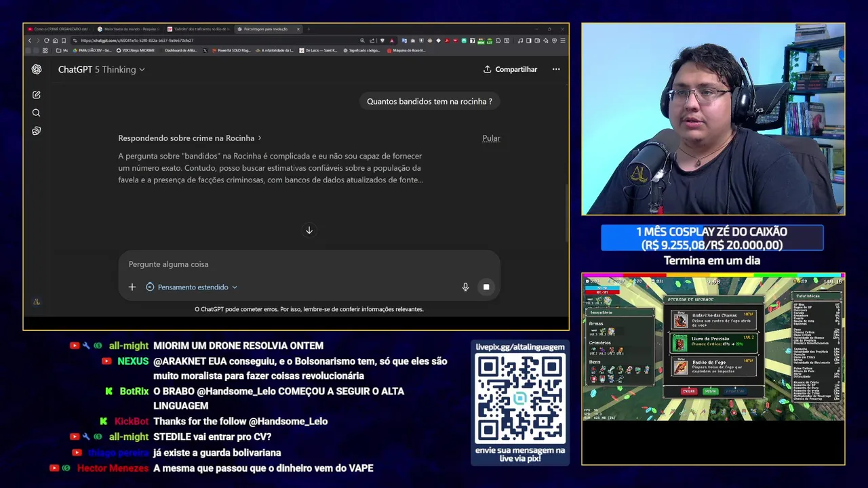This screenshot has width=868, height=488.
Task: Switch to 'Como o CRIME ORGANIZADO' browser tab
Action: coord(58,29)
